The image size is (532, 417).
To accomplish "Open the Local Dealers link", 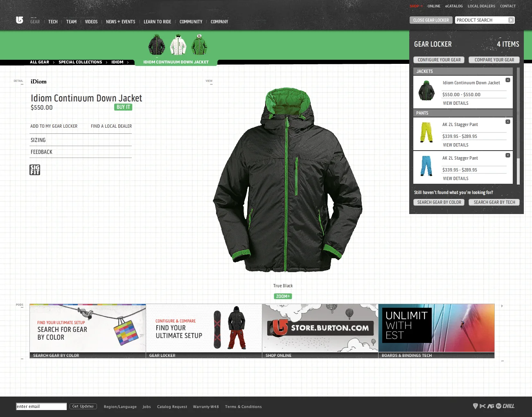I will click(481, 6).
